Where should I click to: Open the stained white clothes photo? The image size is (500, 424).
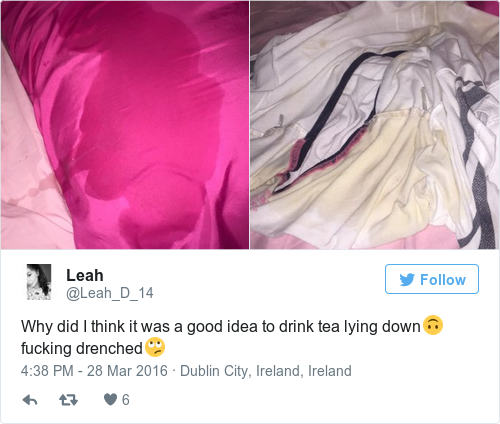[374, 125]
